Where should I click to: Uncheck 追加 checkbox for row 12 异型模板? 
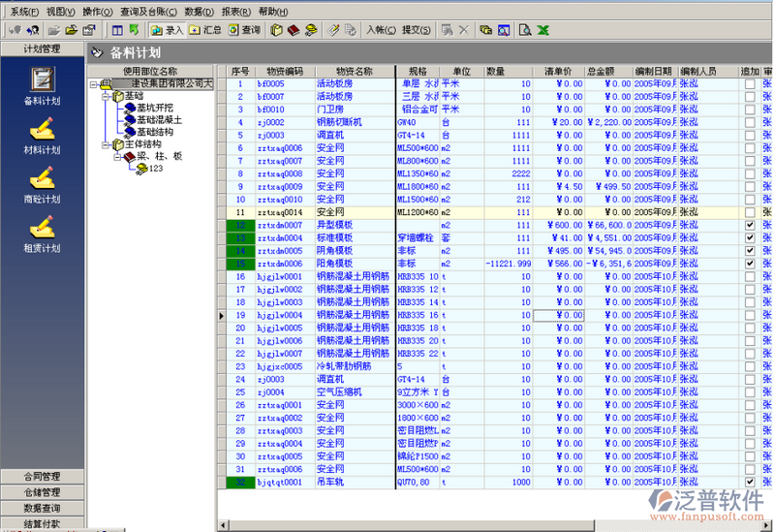coord(749,225)
